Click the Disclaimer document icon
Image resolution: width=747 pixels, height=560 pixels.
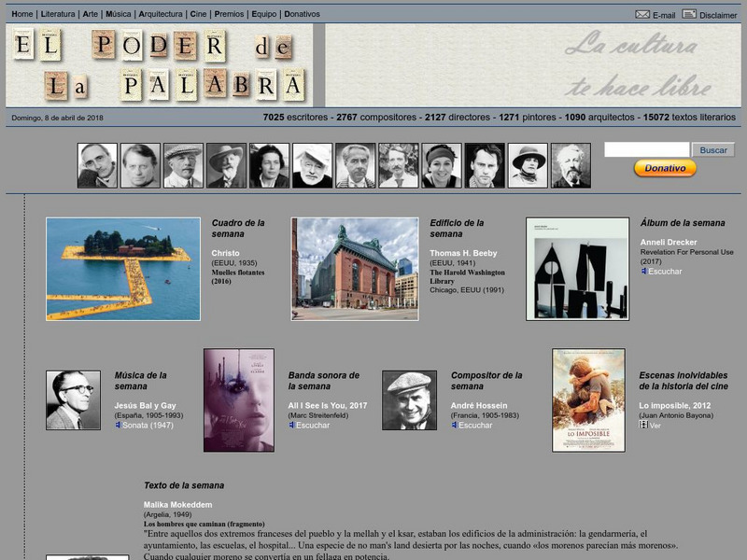pos(689,14)
